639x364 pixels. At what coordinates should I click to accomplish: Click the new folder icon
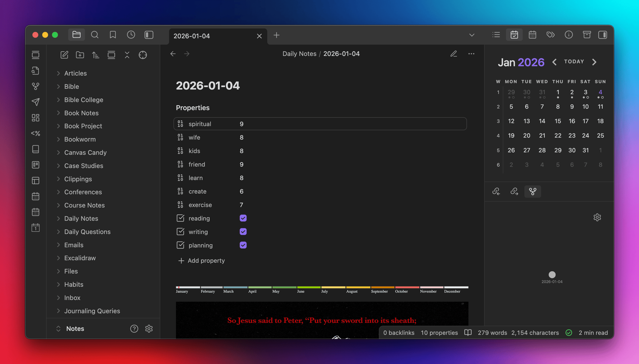(x=80, y=55)
